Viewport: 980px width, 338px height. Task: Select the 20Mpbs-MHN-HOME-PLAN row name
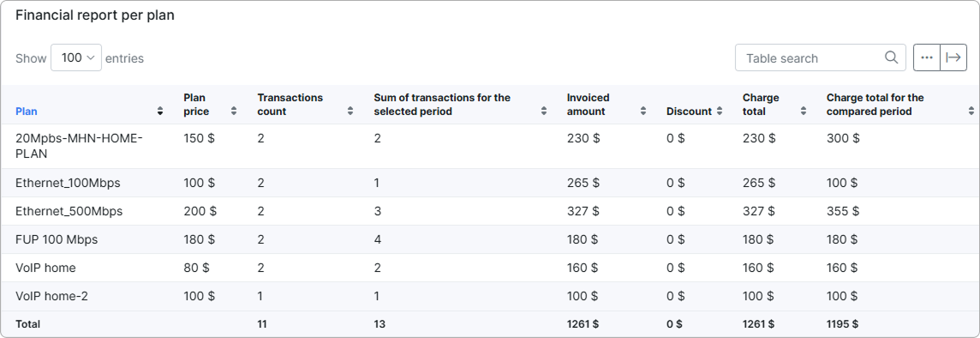coord(80,146)
